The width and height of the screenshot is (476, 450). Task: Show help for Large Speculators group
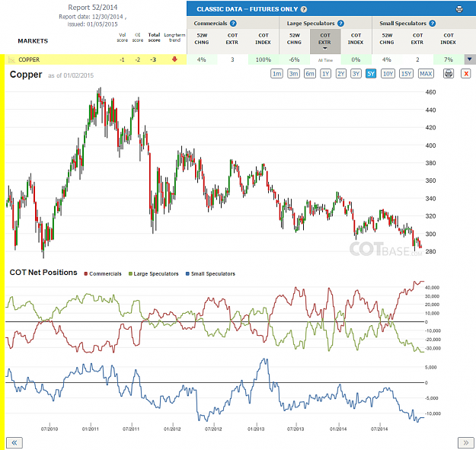pos(340,24)
